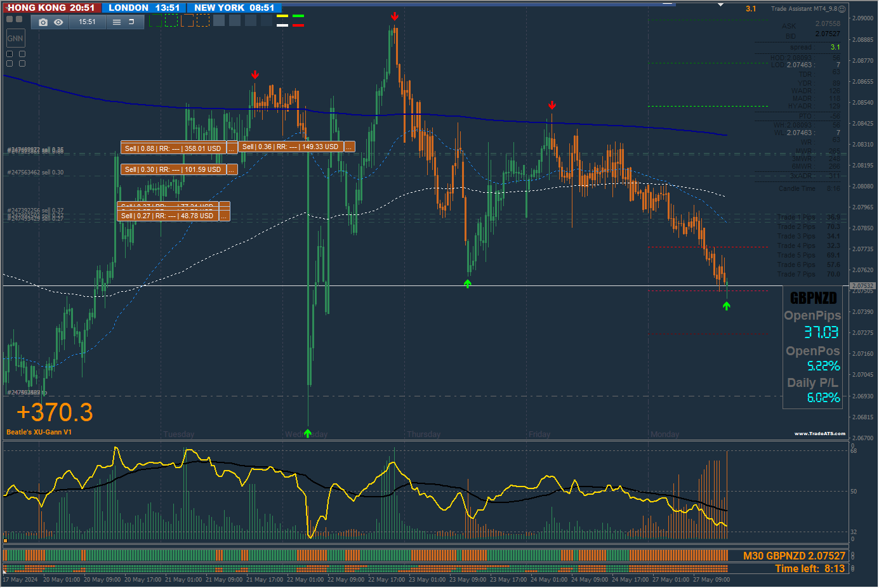Click the Trade Assistant MT4_9.8 title
879x588 pixels.
pos(804,9)
